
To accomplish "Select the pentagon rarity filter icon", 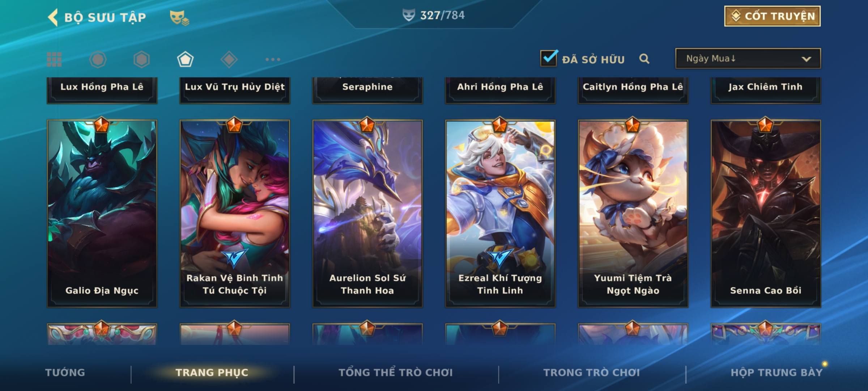I will tap(185, 59).
